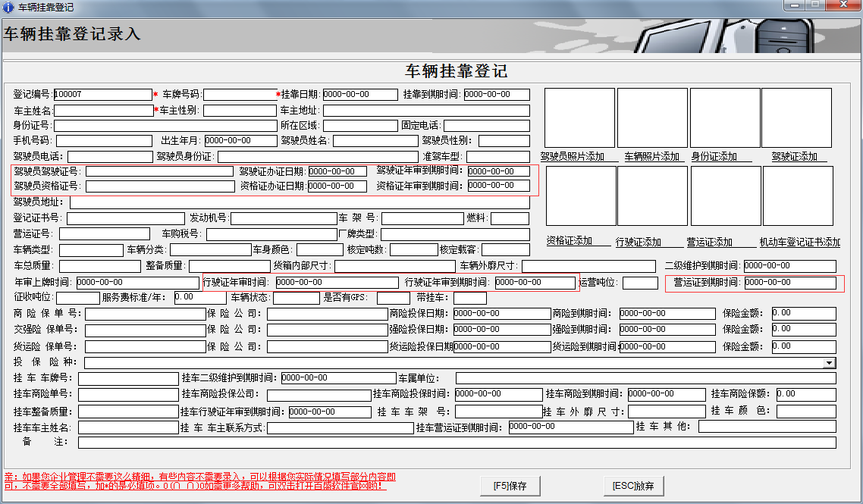Focus the 车主姓名 input field

(103, 111)
